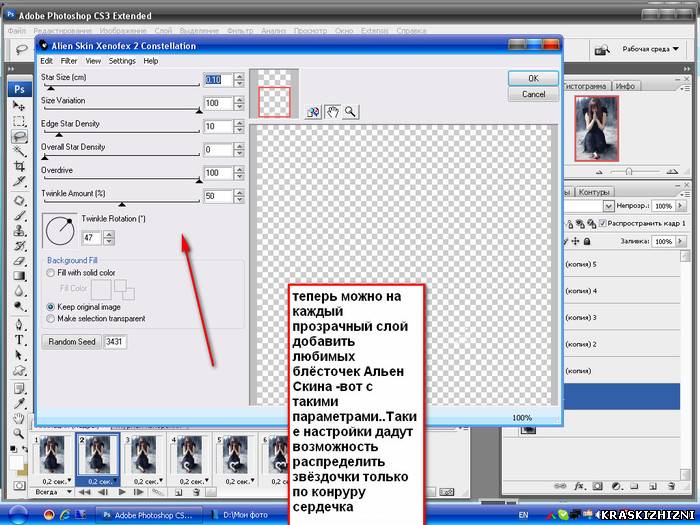Click the Star Size slider
Screen dimensions: 700x525
pyautogui.click(x=121, y=86)
